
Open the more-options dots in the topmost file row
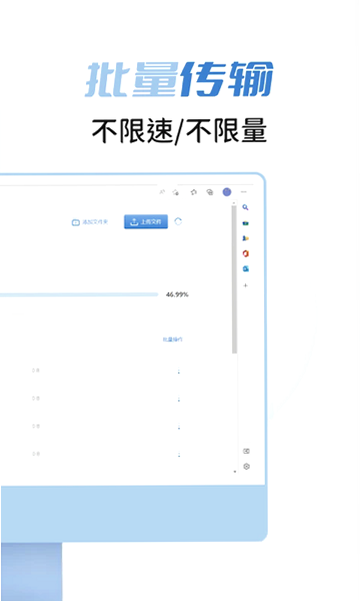(179, 371)
